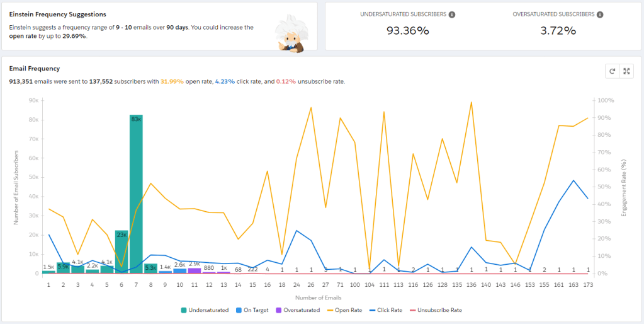Image resolution: width=644 pixels, height=324 pixels.
Task: Click the 5.3k bar at 8 emails
Action: (x=150, y=269)
